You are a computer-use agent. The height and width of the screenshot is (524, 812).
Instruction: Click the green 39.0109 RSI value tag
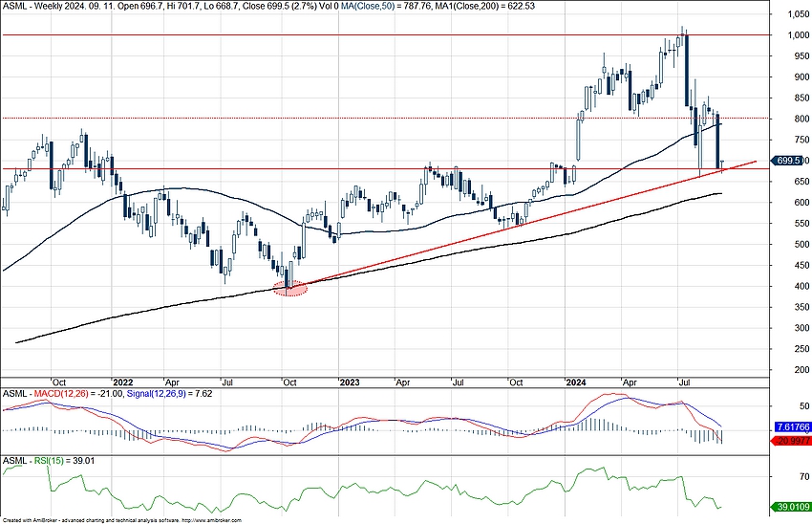[x=791, y=506]
